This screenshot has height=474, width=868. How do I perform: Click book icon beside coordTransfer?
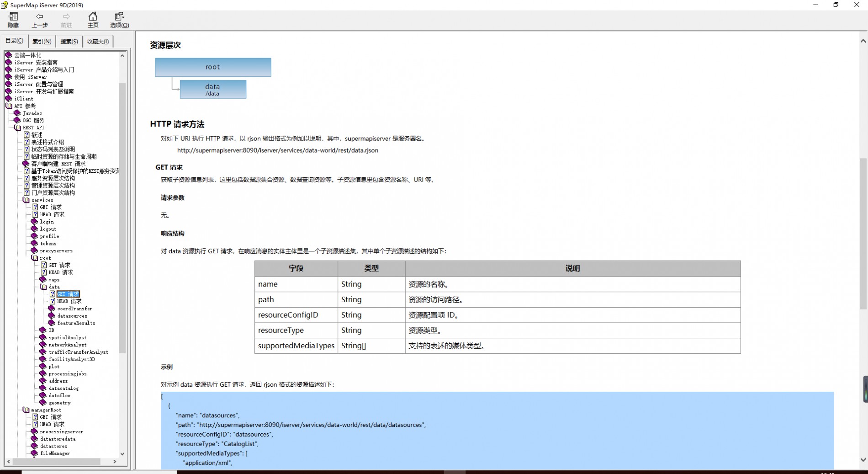click(x=52, y=309)
